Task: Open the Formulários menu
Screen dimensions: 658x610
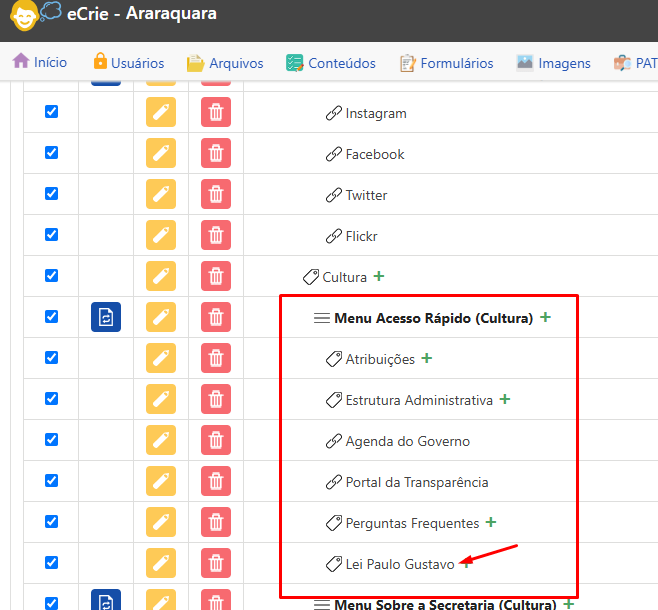Action: pyautogui.click(x=446, y=63)
